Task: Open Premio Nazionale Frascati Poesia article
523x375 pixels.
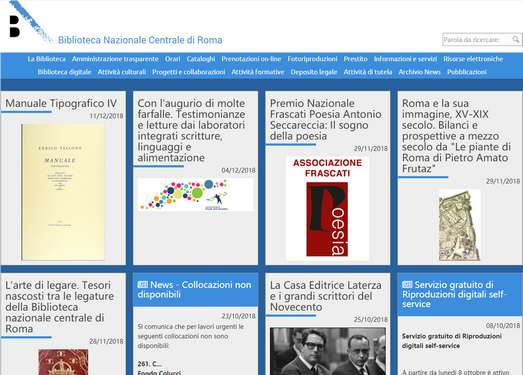Action: (326, 119)
